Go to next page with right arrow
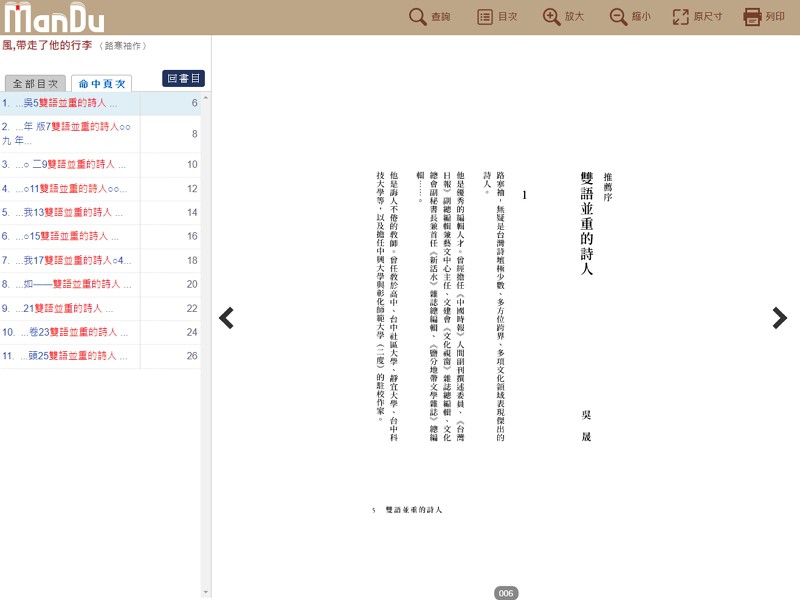This screenshot has width=800, height=600. coord(779,318)
